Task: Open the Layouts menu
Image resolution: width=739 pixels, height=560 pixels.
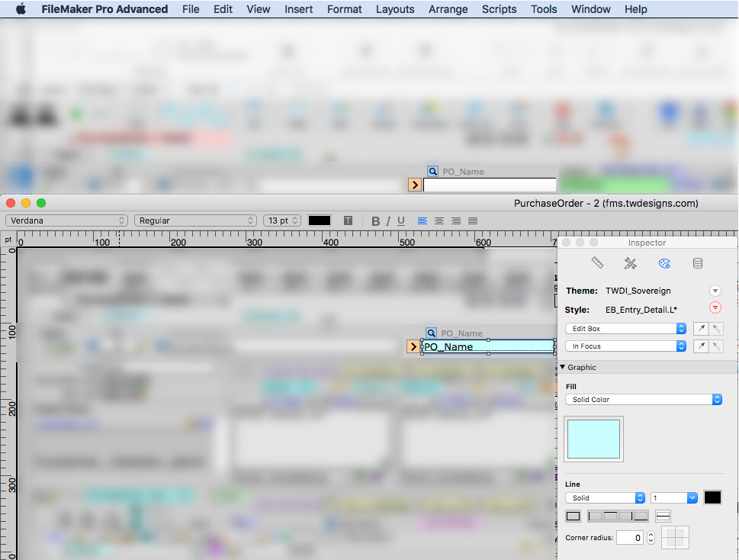Action: click(395, 9)
